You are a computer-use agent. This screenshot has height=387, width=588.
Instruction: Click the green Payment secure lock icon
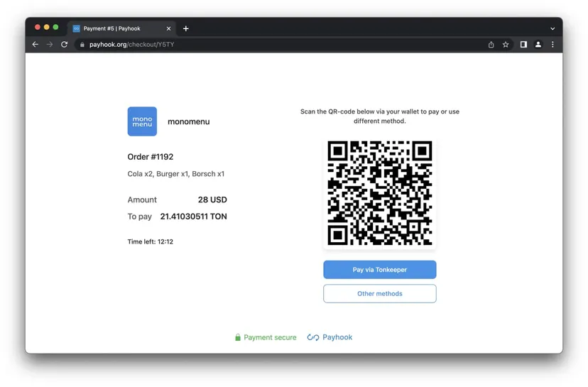tap(237, 337)
